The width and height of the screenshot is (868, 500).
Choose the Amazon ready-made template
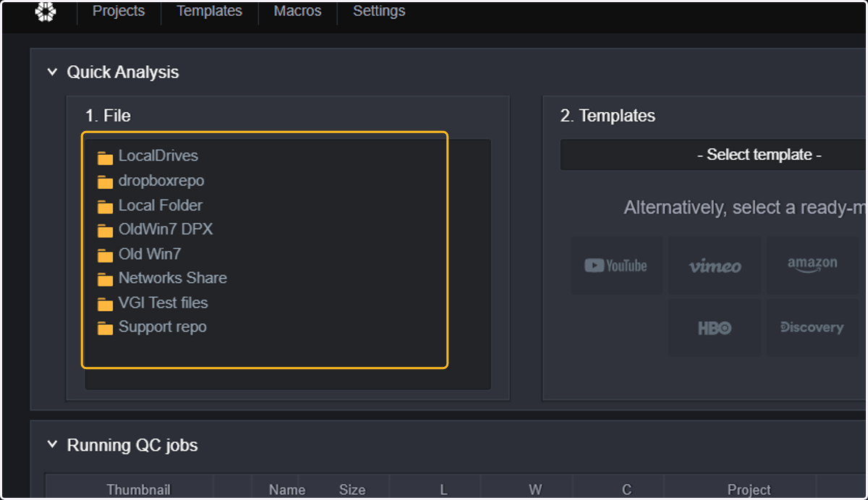pos(812,266)
